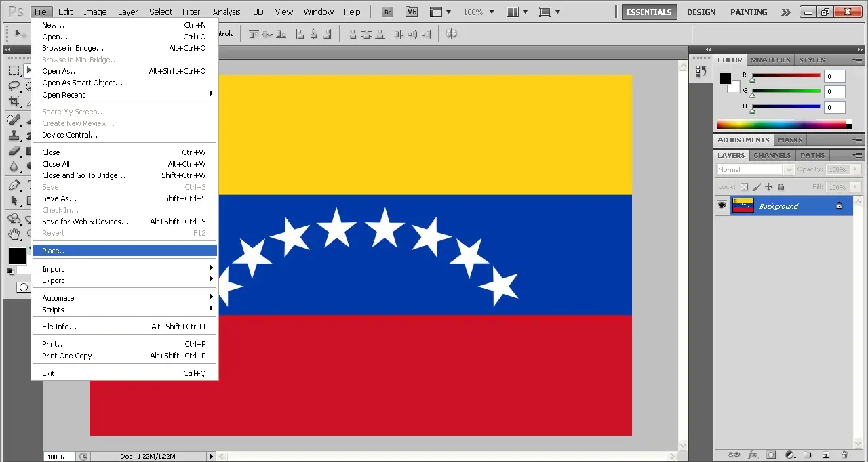Select the Path Selection tool
Image resolution: width=868 pixels, height=462 pixels.
14,201
